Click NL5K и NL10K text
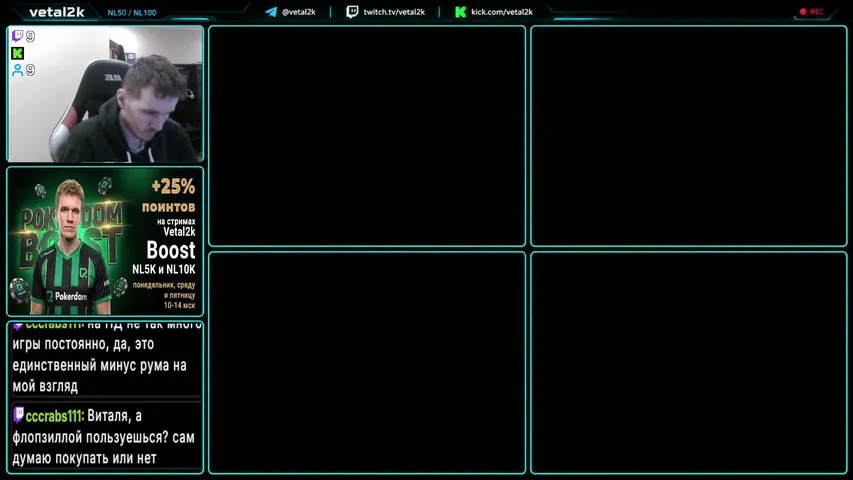This screenshot has width=853, height=480. pyautogui.click(x=163, y=269)
